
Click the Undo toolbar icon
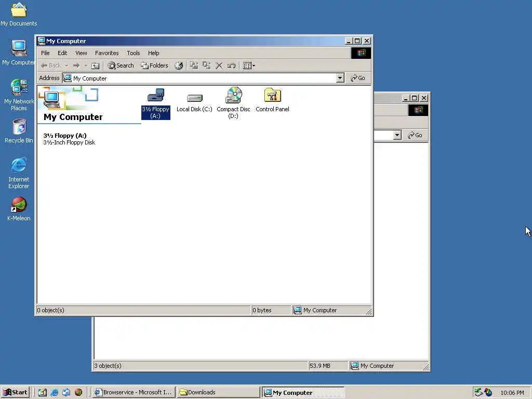(x=231, y=65)
